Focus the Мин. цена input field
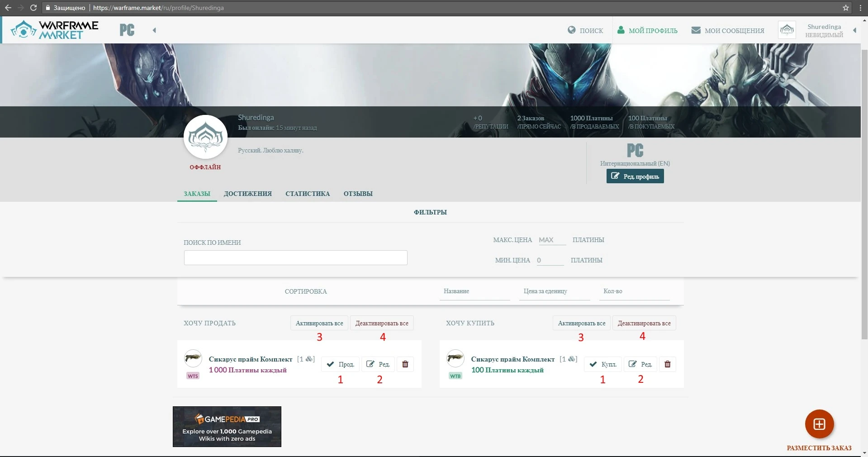The height and width of the screenshot is (457, 868). point(550,260)
